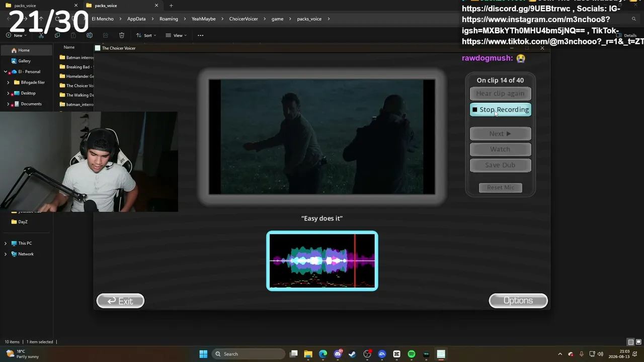Open the notification bell by the clock

(635, 354)
